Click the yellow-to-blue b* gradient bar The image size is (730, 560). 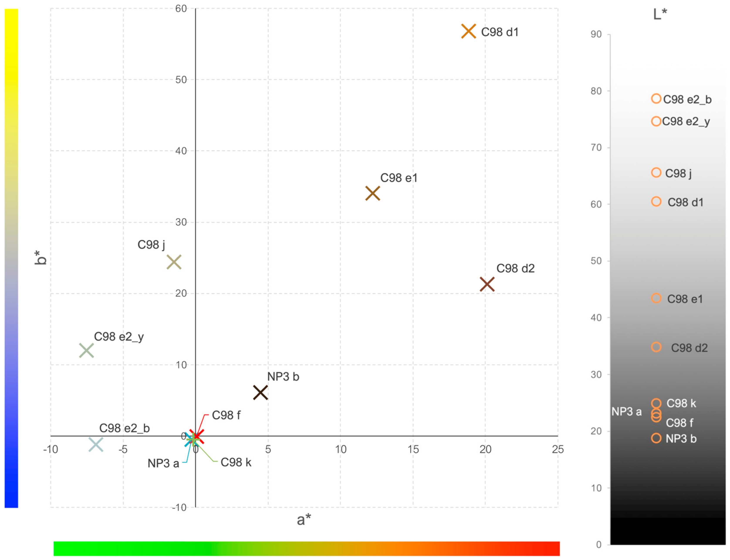[x=11, y=258]
